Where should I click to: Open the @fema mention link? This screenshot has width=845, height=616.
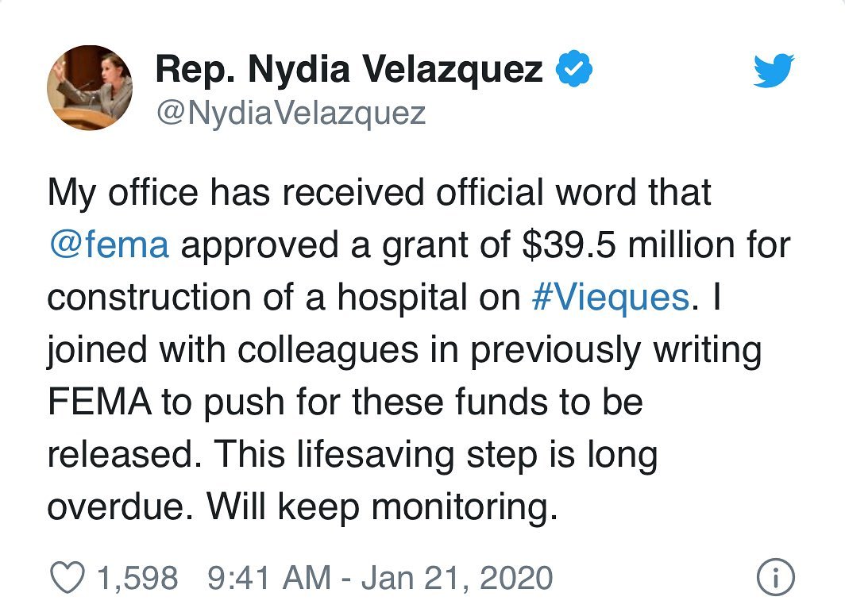coord(110,245)
